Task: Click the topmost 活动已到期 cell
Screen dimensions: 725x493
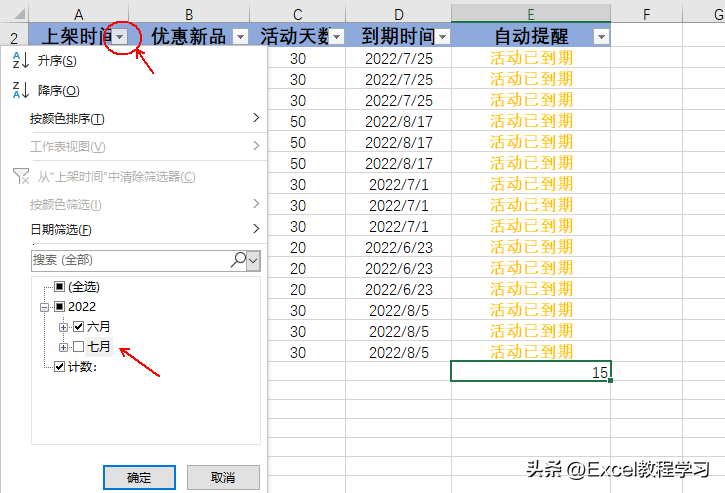Action: point(531,58)
